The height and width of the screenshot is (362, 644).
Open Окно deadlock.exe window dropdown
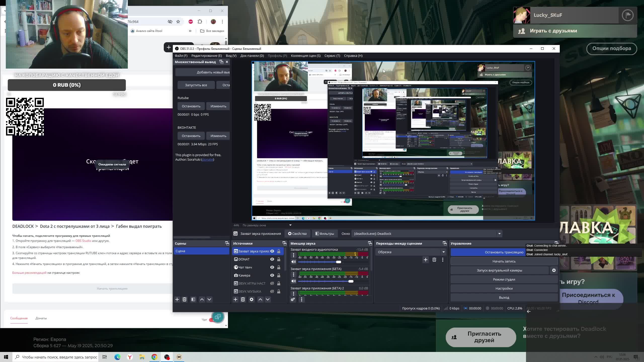coord(427,234)
